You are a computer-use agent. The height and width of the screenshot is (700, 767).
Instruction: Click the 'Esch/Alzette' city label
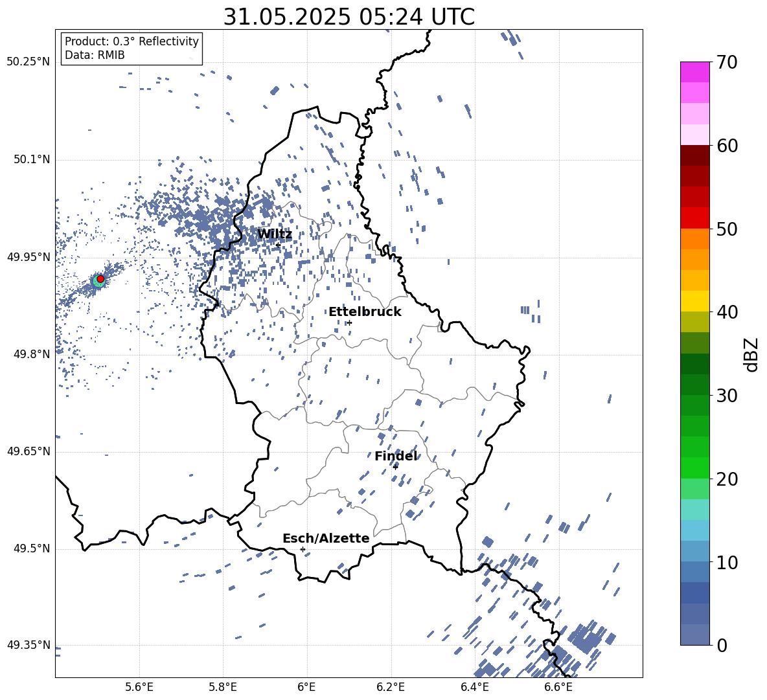326,538
